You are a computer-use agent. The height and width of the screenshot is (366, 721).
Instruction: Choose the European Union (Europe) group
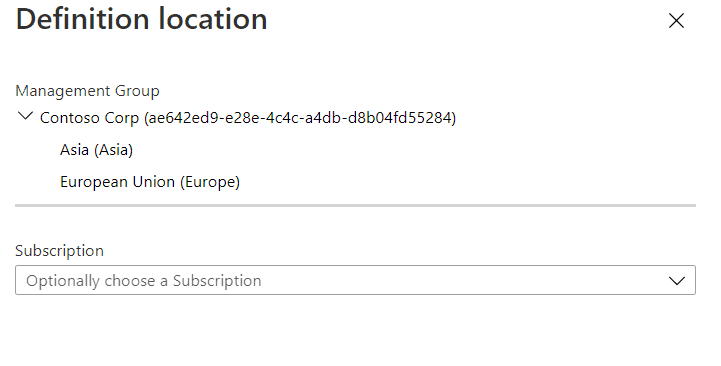150,182
